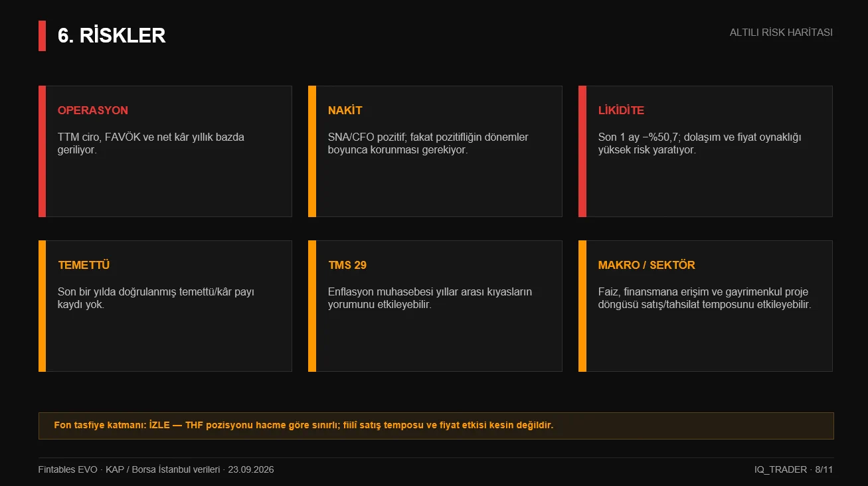Select the NAKİT risk card heading
868x486 pixels.
[x=345, y=110]
